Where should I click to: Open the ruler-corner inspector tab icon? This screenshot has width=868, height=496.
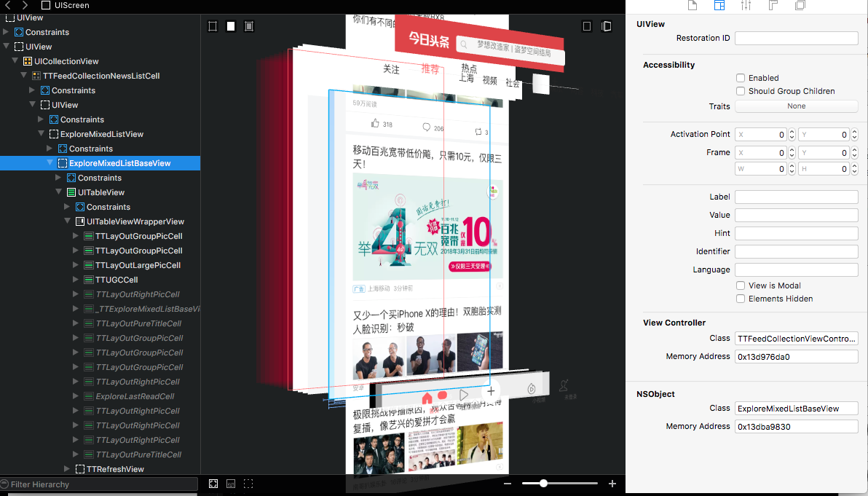[x=773, y=6]
